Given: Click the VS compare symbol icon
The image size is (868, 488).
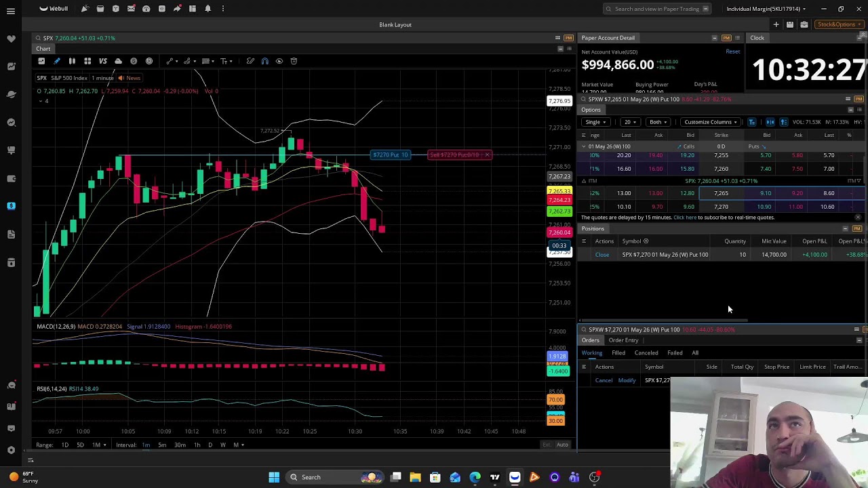Looking at the screenshot, I should [x=103, y=61].
